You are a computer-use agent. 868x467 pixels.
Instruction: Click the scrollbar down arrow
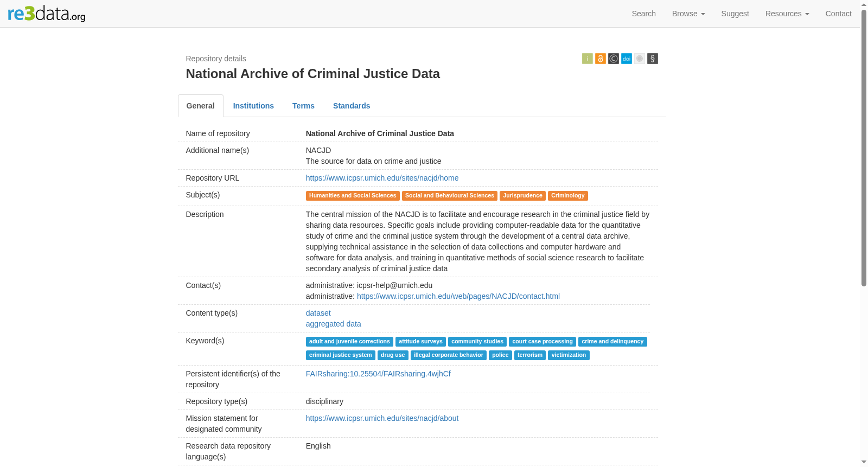pyautogui.click(x=864, y=463)
